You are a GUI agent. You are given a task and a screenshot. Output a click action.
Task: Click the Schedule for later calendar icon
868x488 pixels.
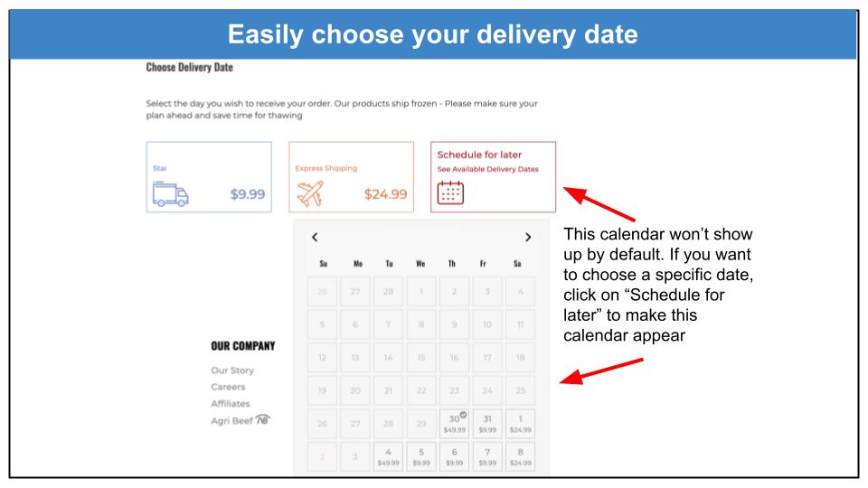[x=450, y=192]
